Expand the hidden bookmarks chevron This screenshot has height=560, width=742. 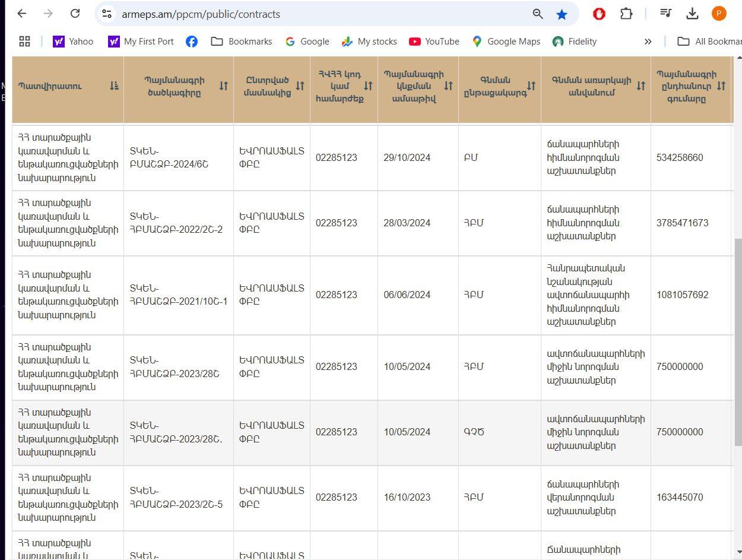point(648,41)
